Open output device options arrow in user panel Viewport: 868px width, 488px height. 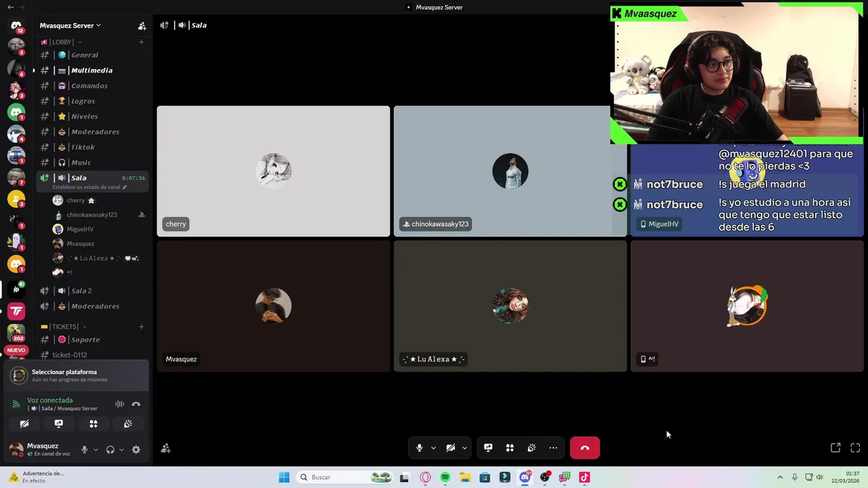pos(121,449)
